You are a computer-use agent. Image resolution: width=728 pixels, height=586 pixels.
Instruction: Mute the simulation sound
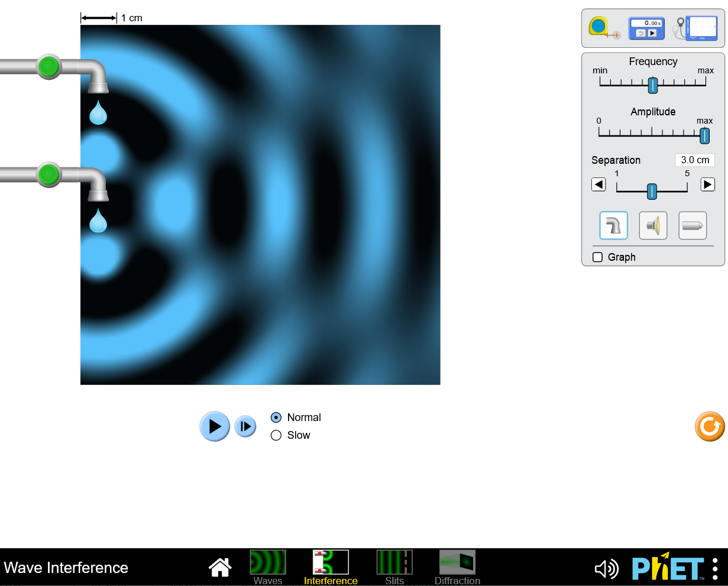tap(606, 569)
